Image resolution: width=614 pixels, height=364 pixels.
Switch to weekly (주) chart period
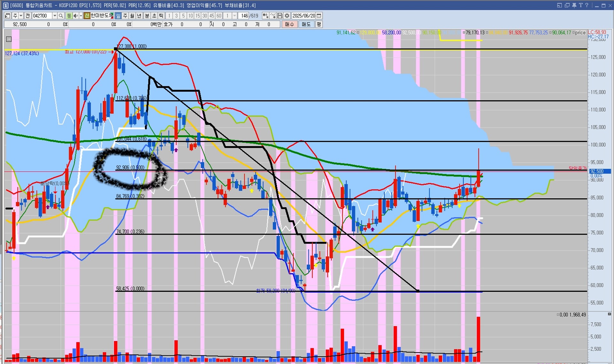pyautogui.click(x=125, y=16)
